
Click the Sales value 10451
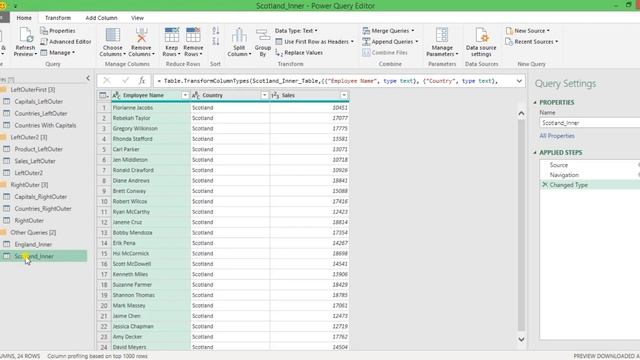click(340, 108)
